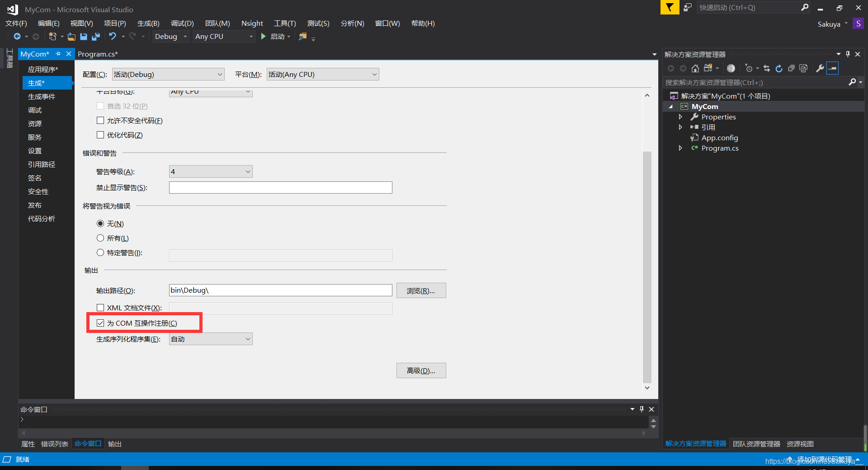
Task: Click the Sync with Active Document icon
Action: [x=708, y=68]
